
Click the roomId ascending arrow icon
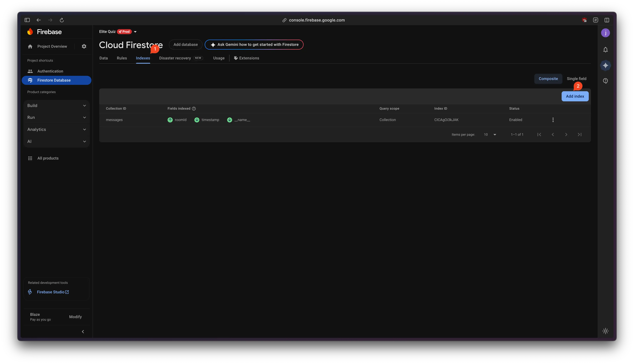pyautogui.click(x=170, y=120)
